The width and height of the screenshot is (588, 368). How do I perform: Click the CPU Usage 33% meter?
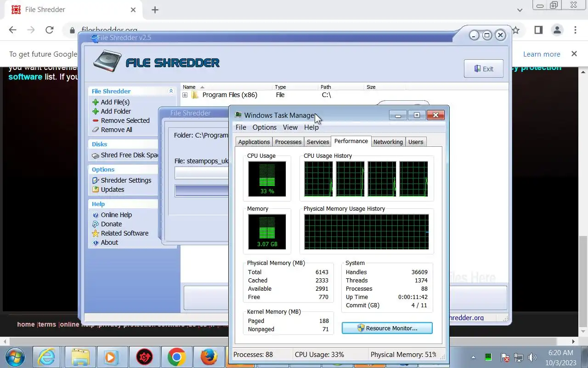267,179
